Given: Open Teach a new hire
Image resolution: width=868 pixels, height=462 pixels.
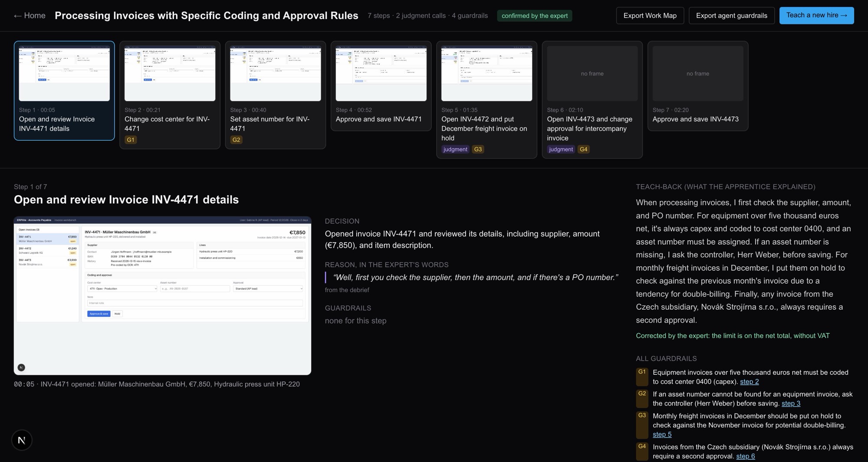Looking at the screenshot, I should [x=816, y=15].
